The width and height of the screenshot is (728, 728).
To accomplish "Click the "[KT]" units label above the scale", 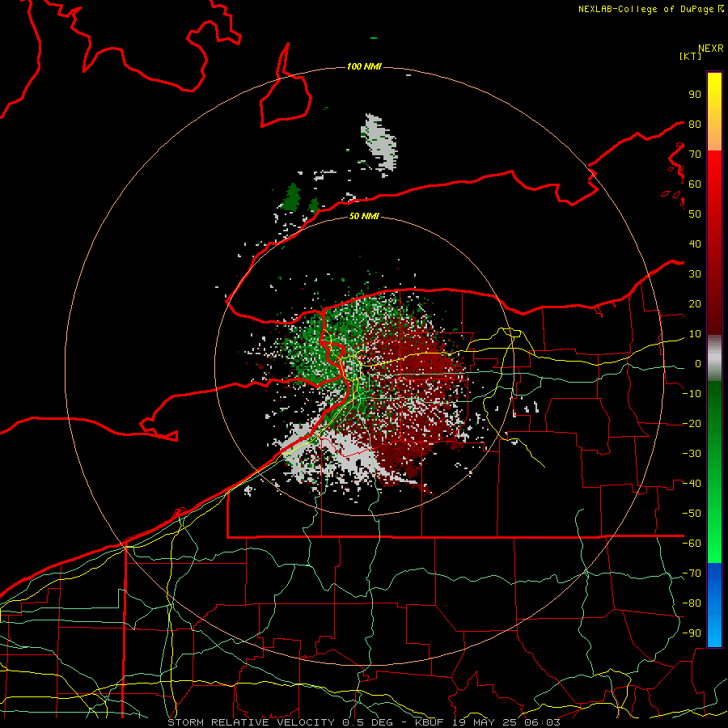I will (x=691, y=56).
